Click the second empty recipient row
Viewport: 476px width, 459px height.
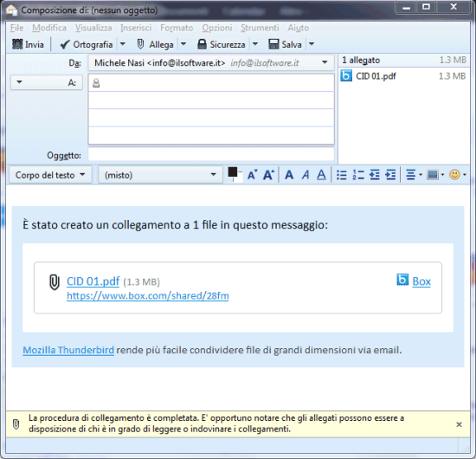pyautogui.click(x=211, y=100)
